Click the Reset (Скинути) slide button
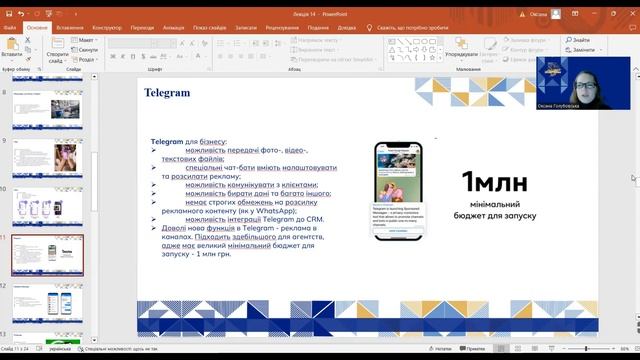This screenshot has height=360, width=640. pyautogui.click(x=84, y=50)
